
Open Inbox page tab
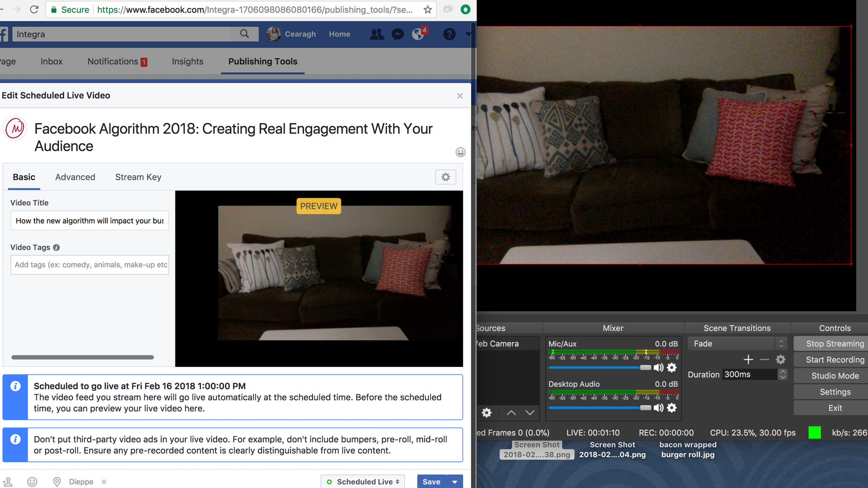click(x=52, y=61)
